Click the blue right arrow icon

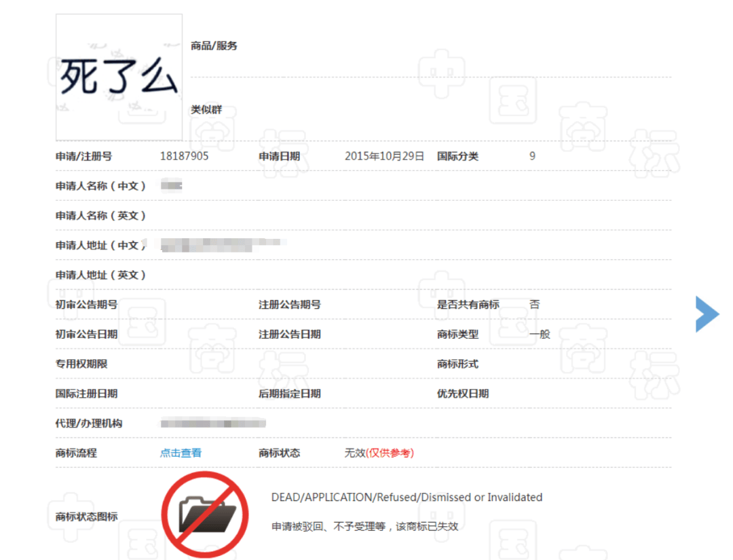(x=707, y=314)
